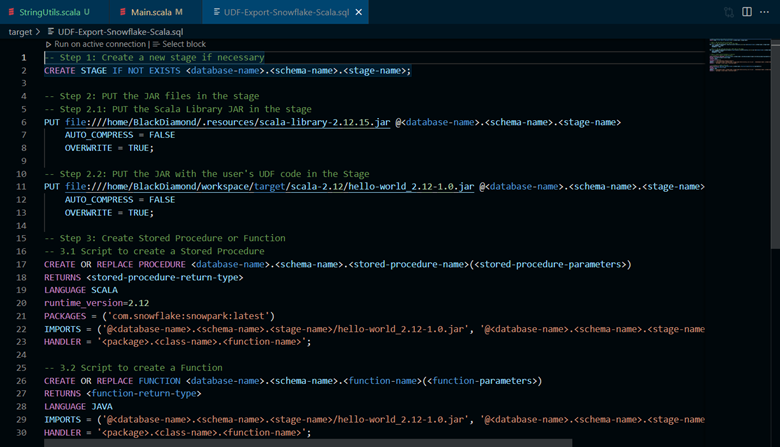Switch to the StringUtils.scala tab
This screenshot has height=447, width=780.
(54, 12)
